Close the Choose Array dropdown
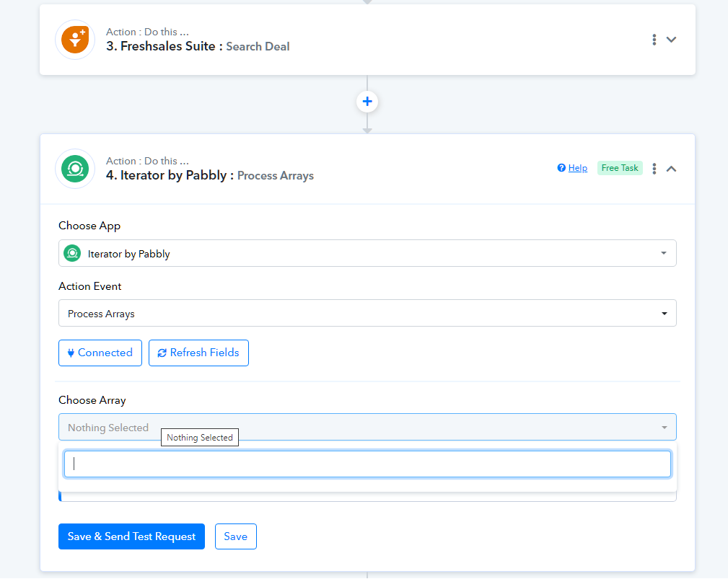The image size is (728, 579). click(367, 427)
